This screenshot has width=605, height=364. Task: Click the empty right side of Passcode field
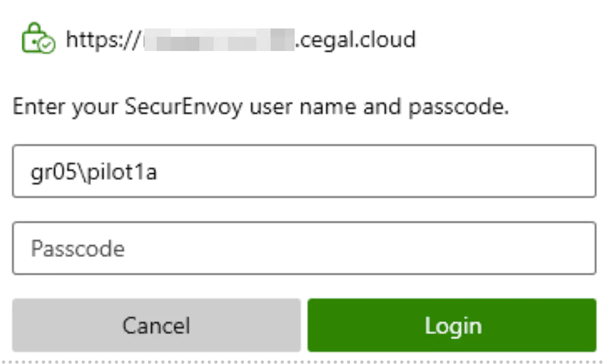pyautogui.click(x=442, y=248)
